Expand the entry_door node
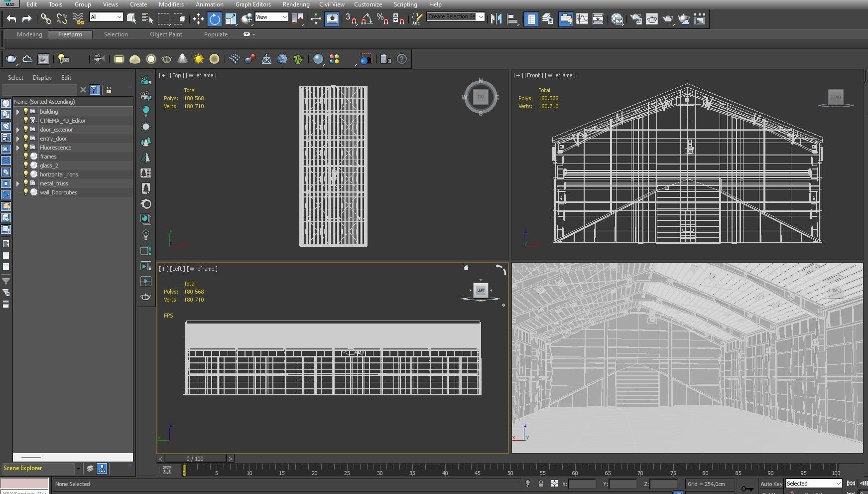This screenshot has width=868, height=494. 18,139
